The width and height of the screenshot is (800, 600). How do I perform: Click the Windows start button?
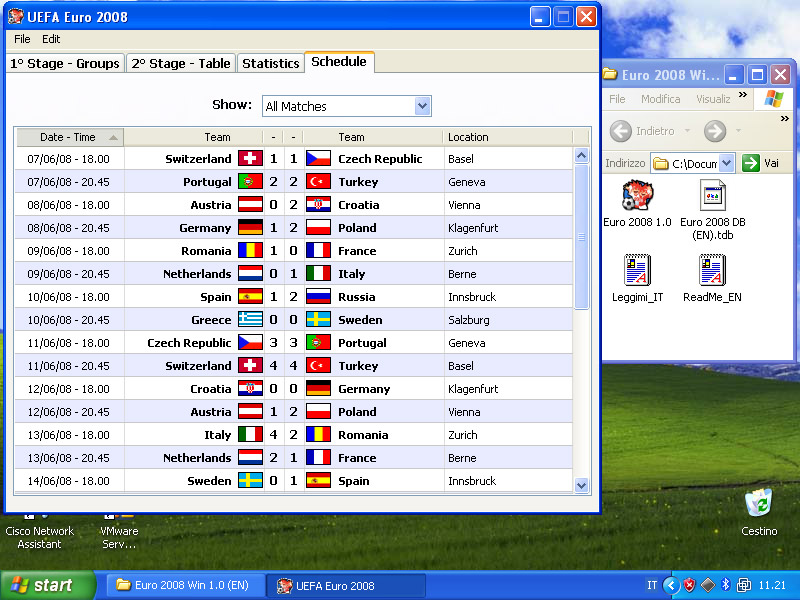(47, 585)
